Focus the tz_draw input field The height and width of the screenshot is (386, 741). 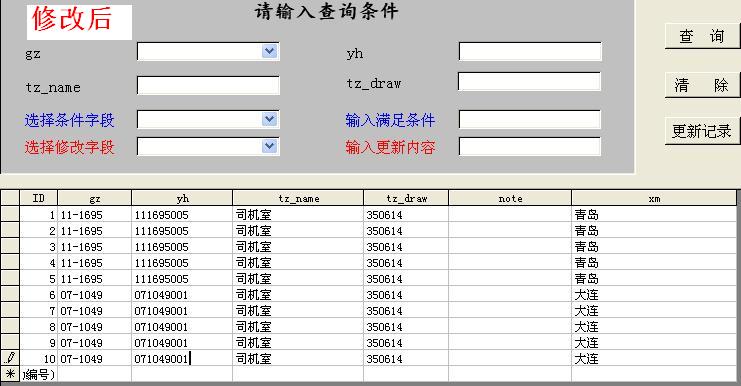tap(529, 82)
